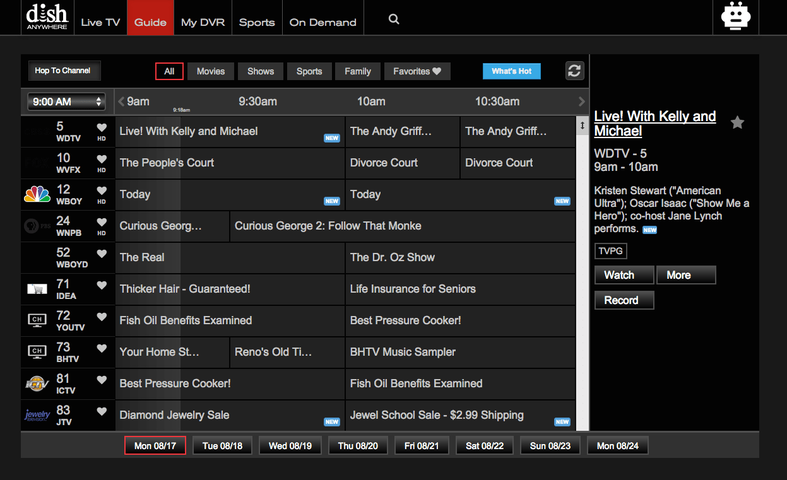Select Fri 08/21 date
The image size is (787, 480).
point(422,446)
